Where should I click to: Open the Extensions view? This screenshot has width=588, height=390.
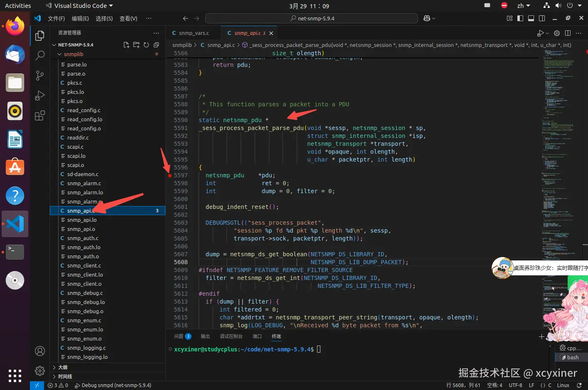(40, 115)
